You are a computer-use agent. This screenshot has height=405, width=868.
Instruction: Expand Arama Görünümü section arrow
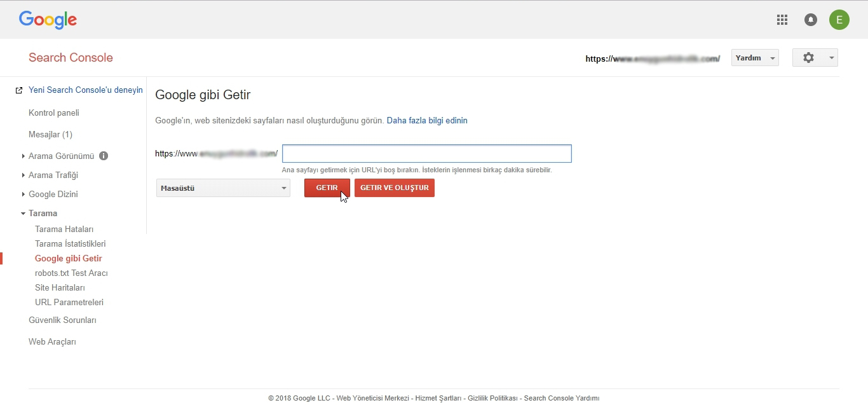23,156
